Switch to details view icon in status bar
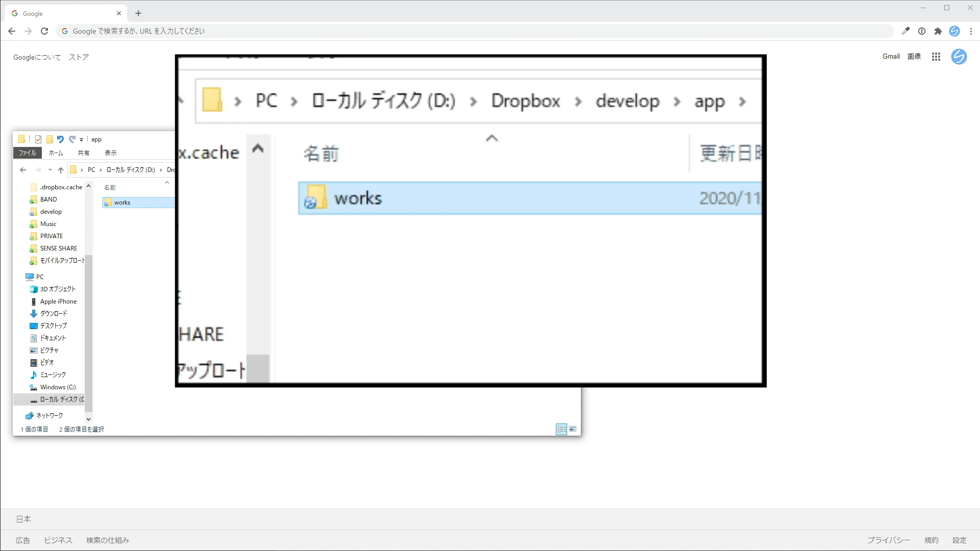This screenshot has width=980, height=551. (x=561, y=430)
